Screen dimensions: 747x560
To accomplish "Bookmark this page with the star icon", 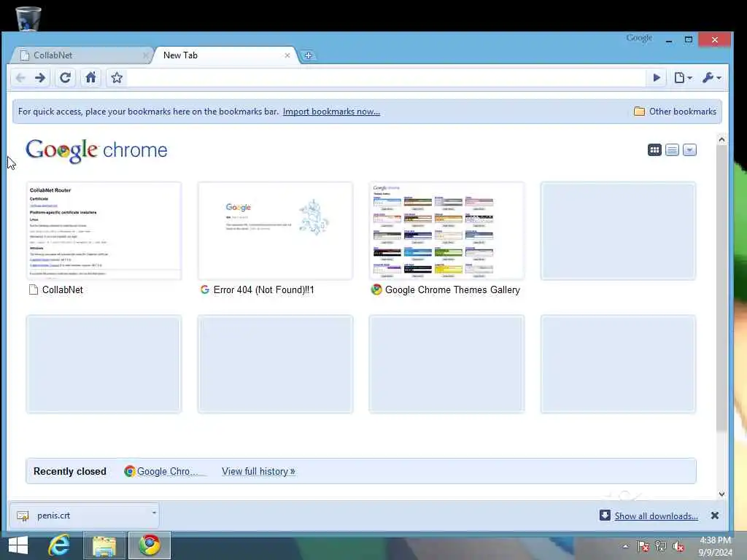I will (x=117, y=77).
